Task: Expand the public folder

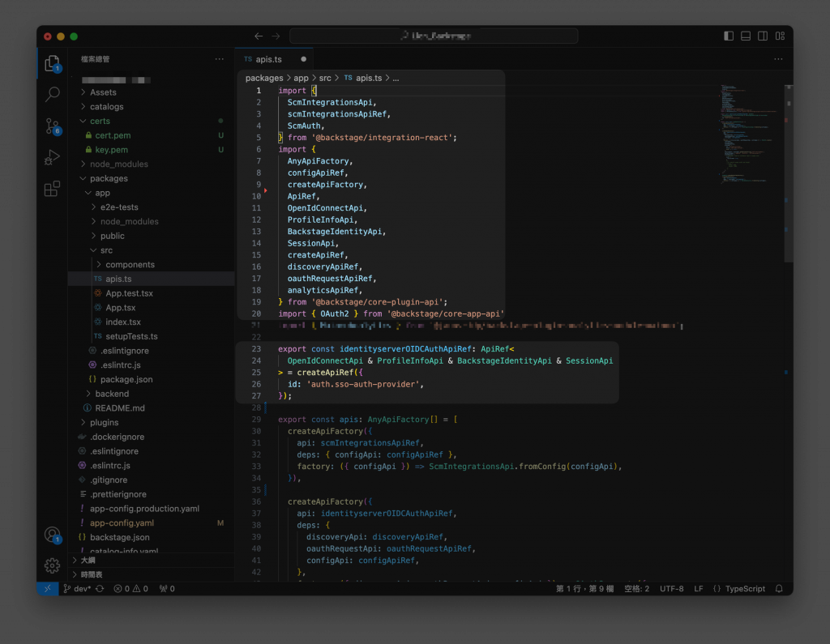Action: [152, 236]
